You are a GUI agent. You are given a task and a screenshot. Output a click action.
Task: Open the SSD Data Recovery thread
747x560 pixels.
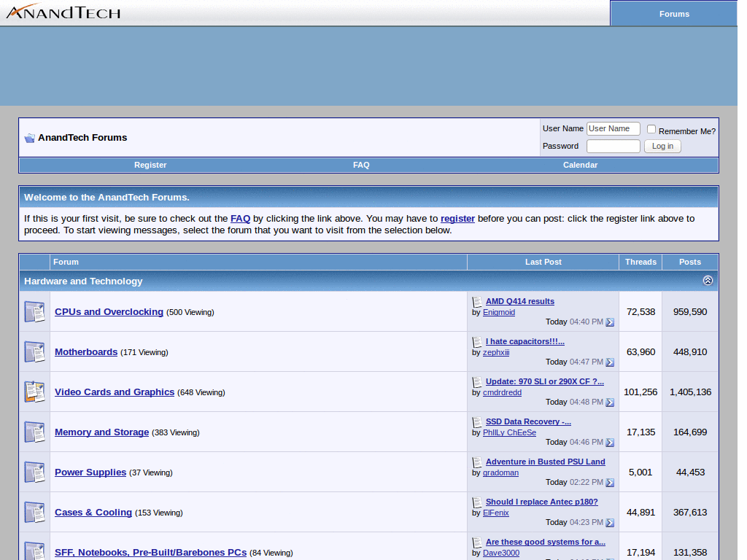coord(528,422)
